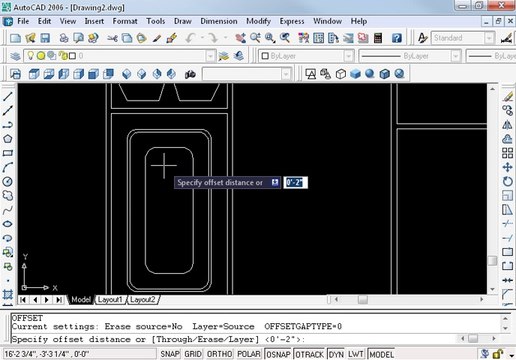
Task: Click the 3D Orbit binoculars icon
Action: click(x=190, y=74)
